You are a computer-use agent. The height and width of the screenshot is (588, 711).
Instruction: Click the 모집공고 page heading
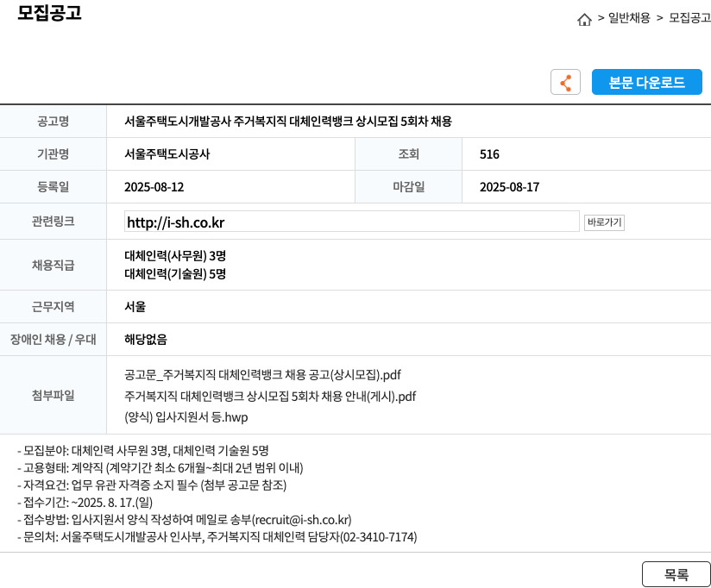tap(49, 13)
